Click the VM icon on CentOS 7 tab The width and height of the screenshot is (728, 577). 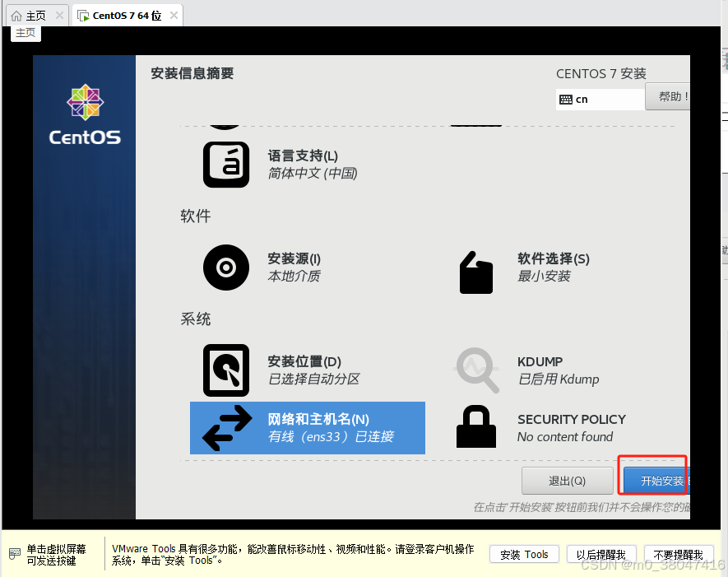83,16
